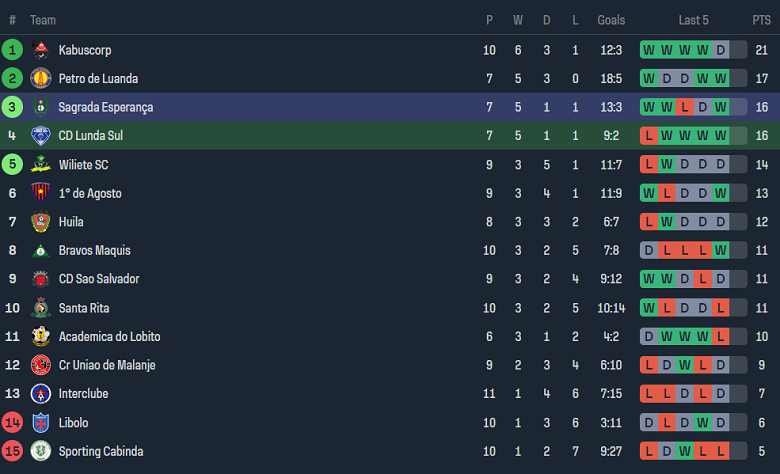Click the Academica do Lobito crest
This screenshot has height=474, width=780.
(41, 337)
